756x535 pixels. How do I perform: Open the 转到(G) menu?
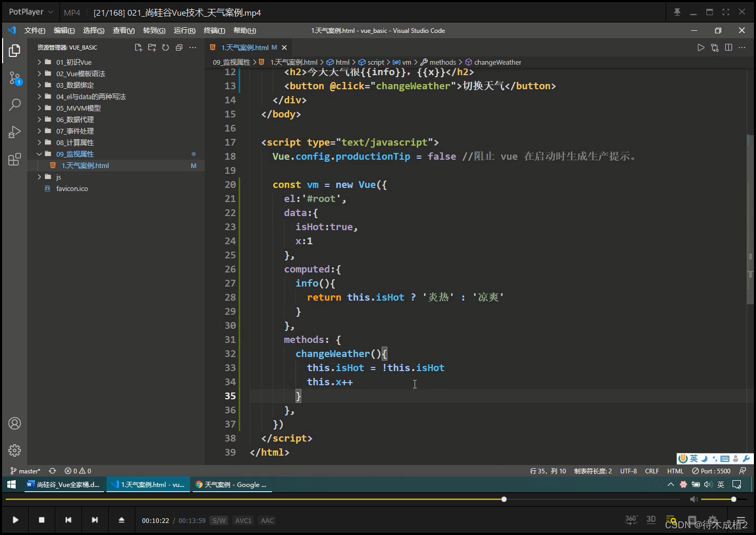(154, 31)
